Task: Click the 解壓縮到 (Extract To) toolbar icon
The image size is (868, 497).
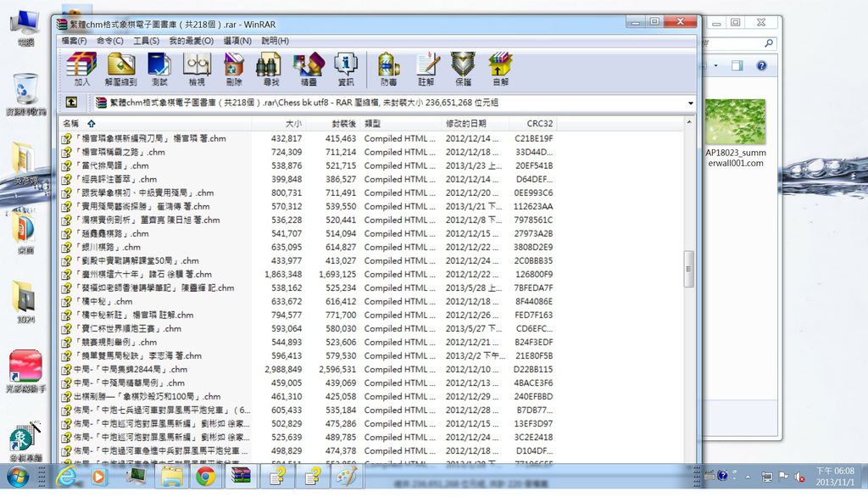Action: coord(120,69)
